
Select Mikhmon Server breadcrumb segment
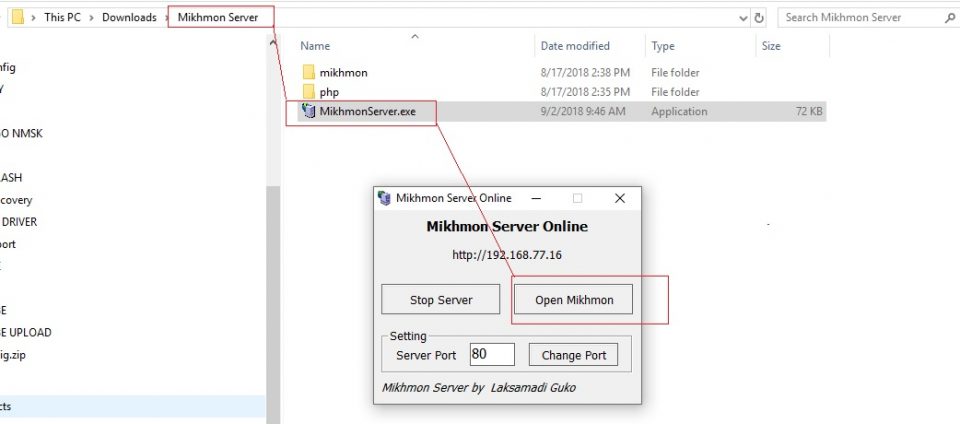[218, 17]
